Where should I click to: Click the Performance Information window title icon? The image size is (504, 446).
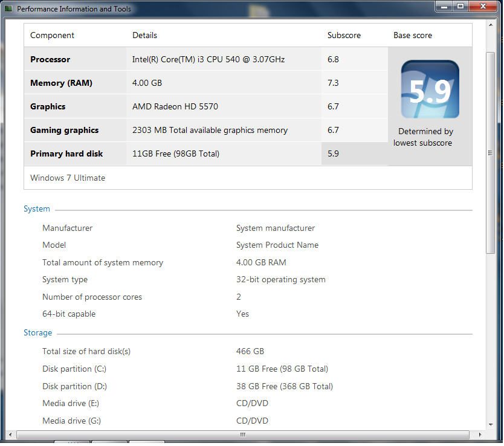click(8, 8)
